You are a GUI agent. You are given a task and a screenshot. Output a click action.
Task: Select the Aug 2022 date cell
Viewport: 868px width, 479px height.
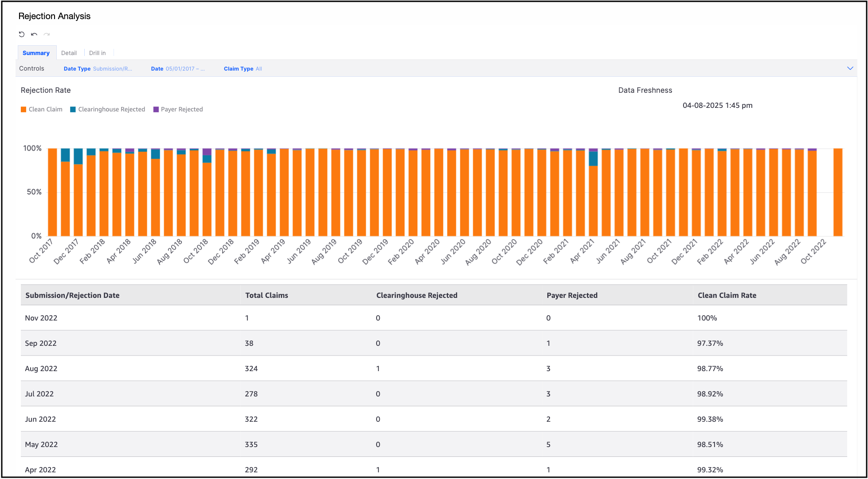coord(41,368)
